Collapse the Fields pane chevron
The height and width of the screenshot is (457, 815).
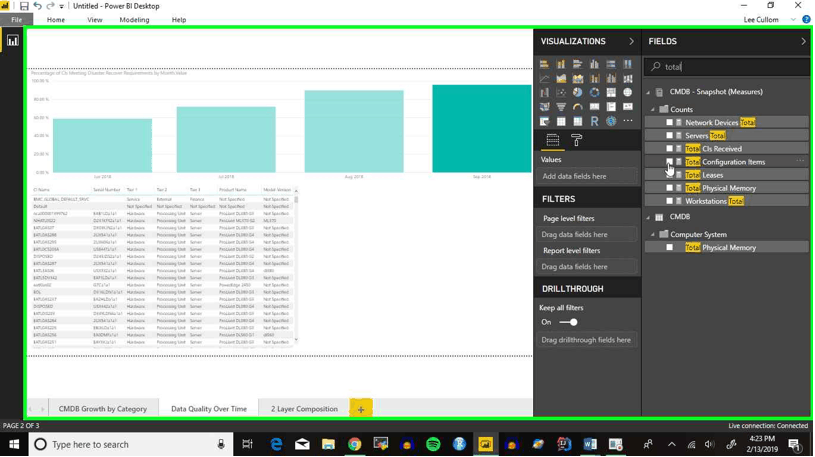coord(803,42)
